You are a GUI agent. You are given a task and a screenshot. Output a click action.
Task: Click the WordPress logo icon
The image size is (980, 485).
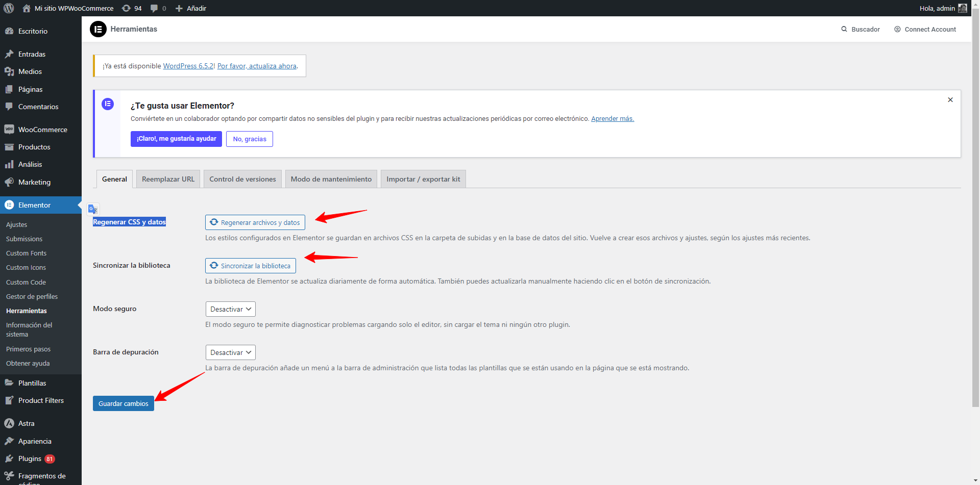click(9, 8)
